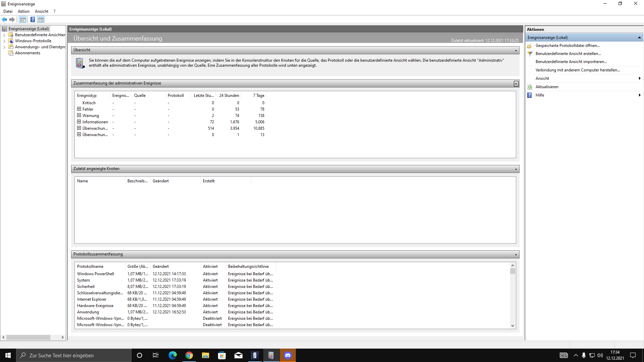Expand the Windows-Protokolle tree node
The image size is (644, 362).
click(x=4, y=41)
